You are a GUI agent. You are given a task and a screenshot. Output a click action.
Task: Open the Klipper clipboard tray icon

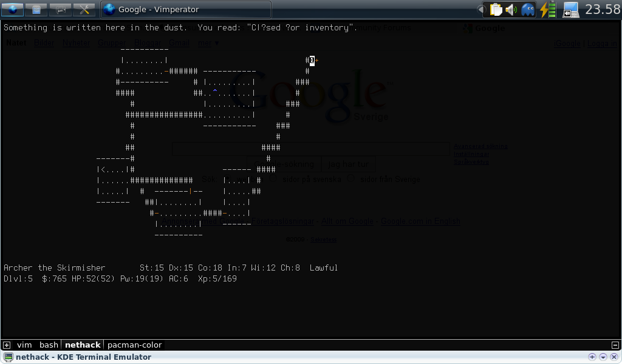pos(497,10)
